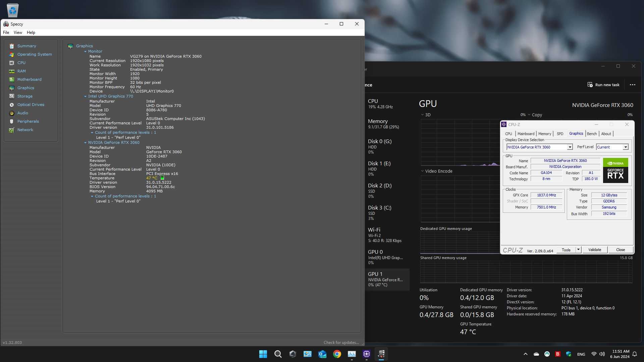Open Windows Security shield in system tray

pos(569,354)
